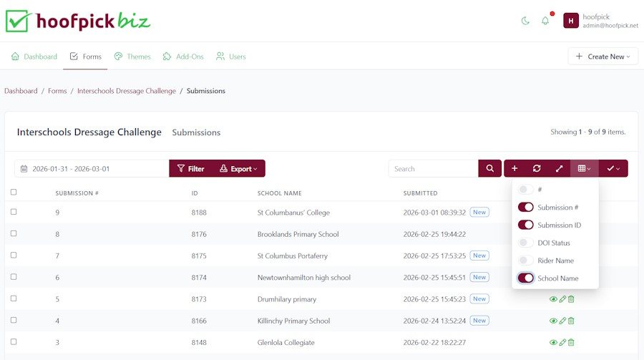
Task: Sort by ID column header
Action: click(x=195, y=193)
